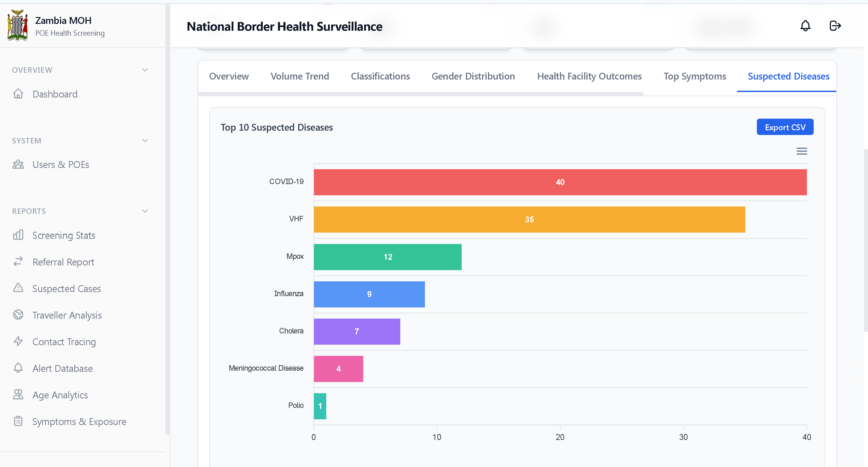Switch to the Top Symptoms tab

tap(694, 76)
